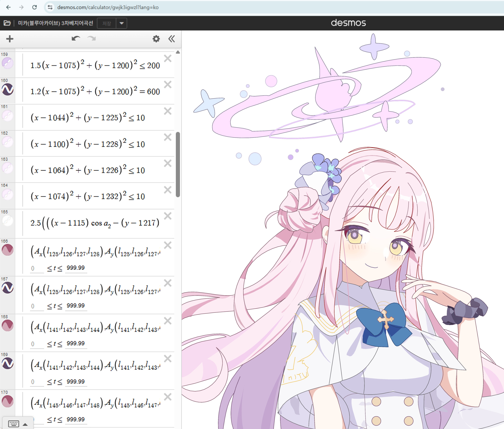The height and width of the screenshot is (429, 504).
Task: Delete expression 168
Action: [168, 321]
